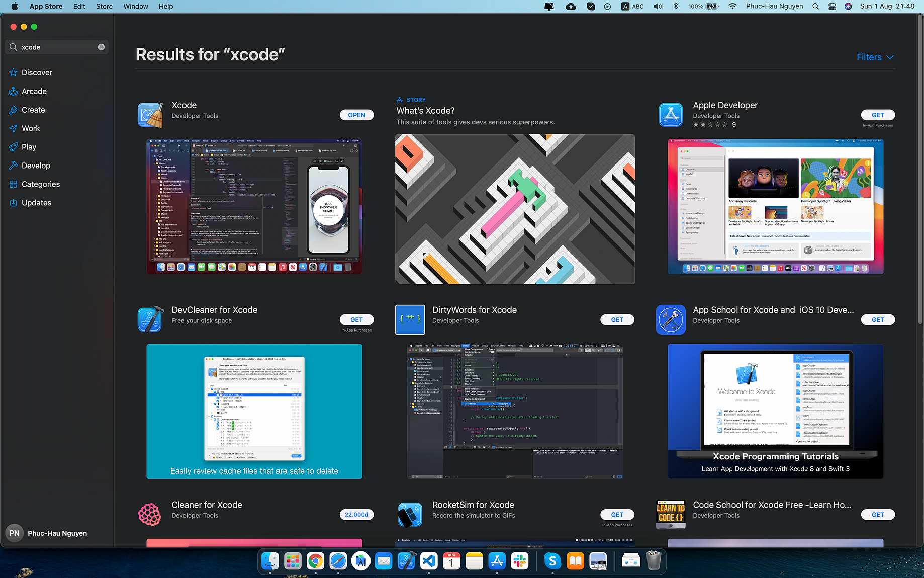This screenshot has height=578, width=924.
Task: Open the Phuc-Hau Nguyen account profile
Action: click(x=47, y=533)
